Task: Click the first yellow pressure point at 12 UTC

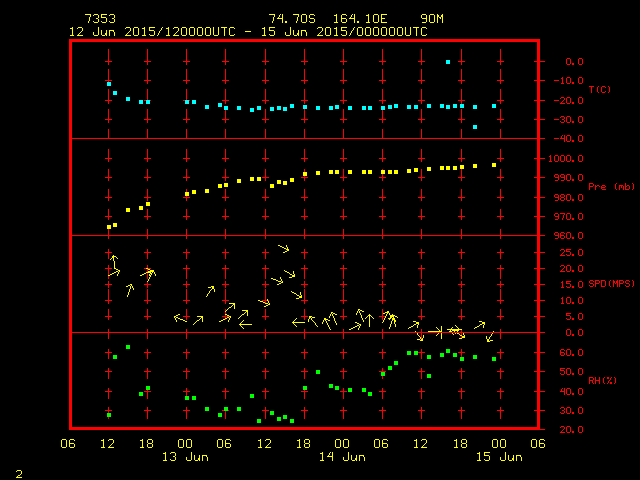Action: click(x=109, y=227)
